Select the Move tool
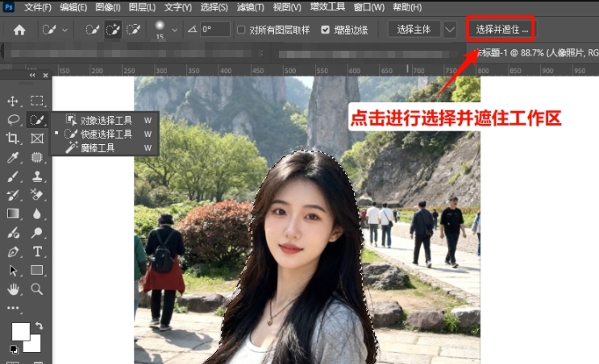The image size is (599, 364). (13, 101)
